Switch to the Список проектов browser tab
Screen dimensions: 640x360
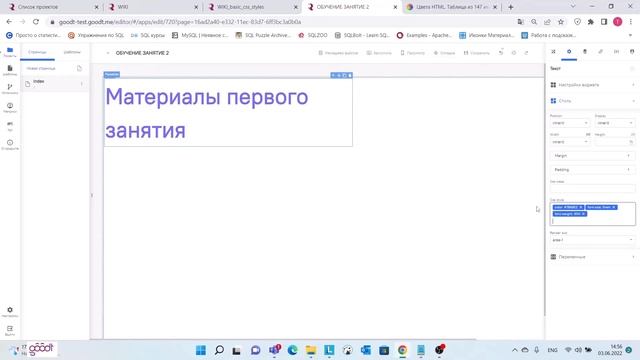[53, 7]
